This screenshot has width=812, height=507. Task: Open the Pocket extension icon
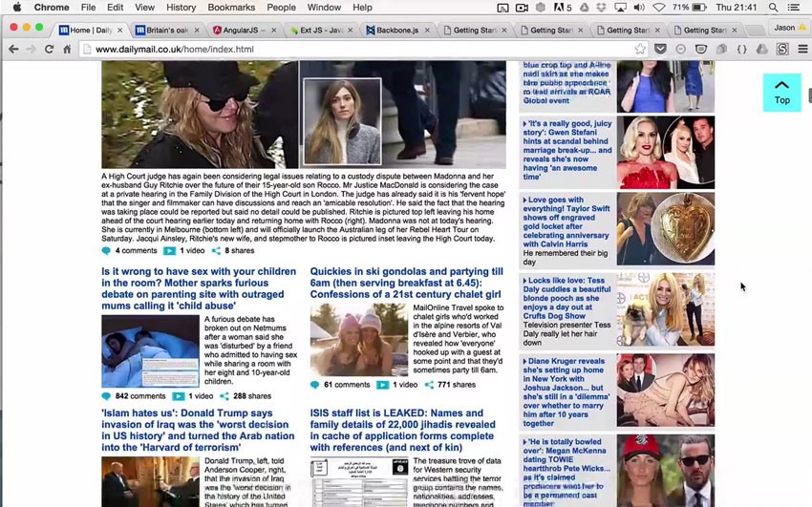(x=660, y=49)
